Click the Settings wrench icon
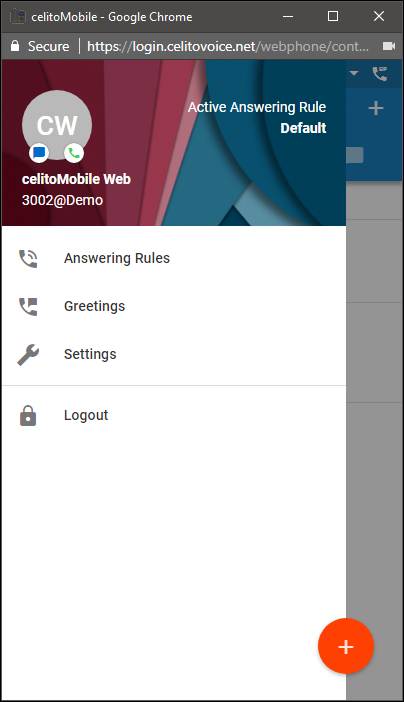This screenshot has height=702, width=404. (x=28, y=355)
